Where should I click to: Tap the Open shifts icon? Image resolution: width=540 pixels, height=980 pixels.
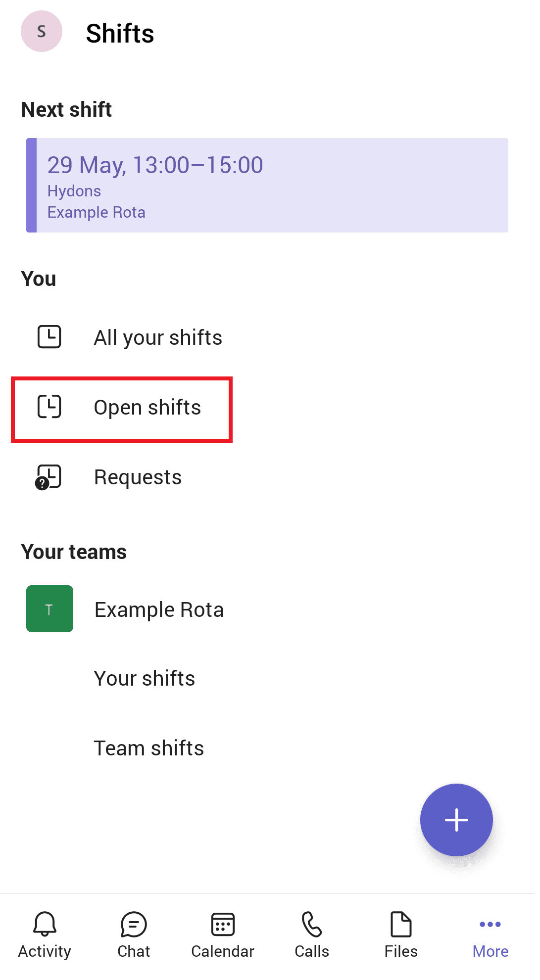tap(49, 407)
